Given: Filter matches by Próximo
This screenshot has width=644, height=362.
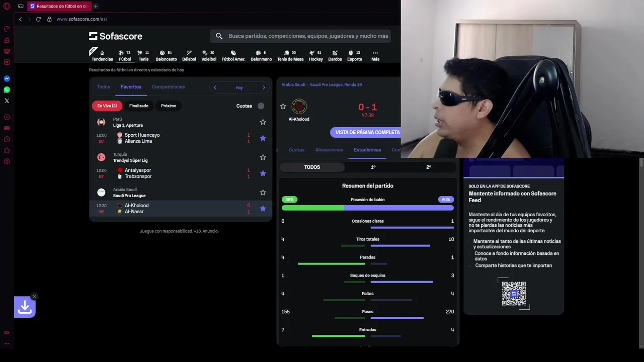Looking at the screenshot, I should point(169,106).
